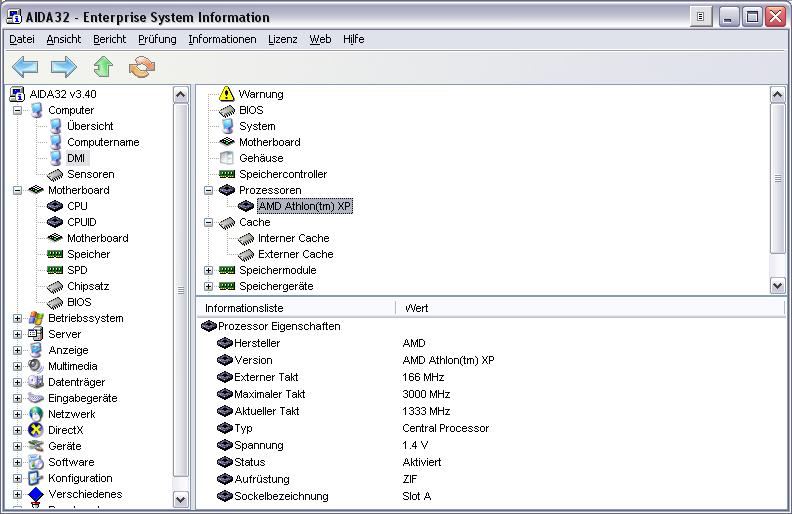Click the Wert column header
The height and width of the screenshot is (514, 792).
click(x=590, y=308)
